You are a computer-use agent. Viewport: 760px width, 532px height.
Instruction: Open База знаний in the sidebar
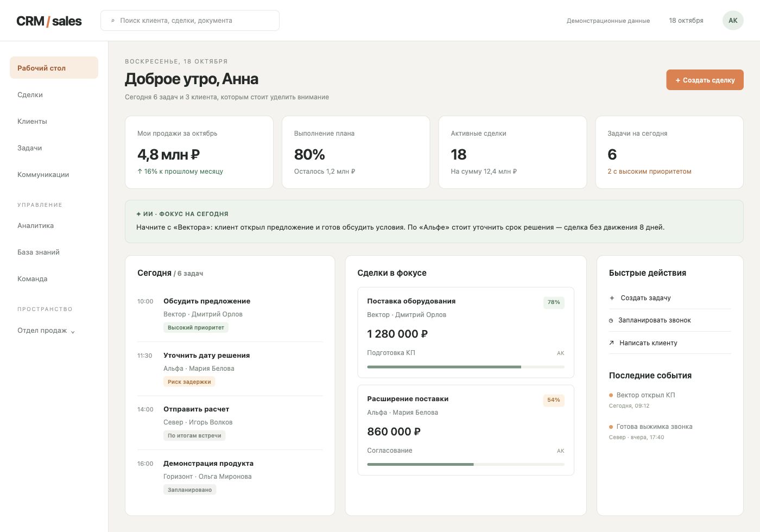coord(54,252)
